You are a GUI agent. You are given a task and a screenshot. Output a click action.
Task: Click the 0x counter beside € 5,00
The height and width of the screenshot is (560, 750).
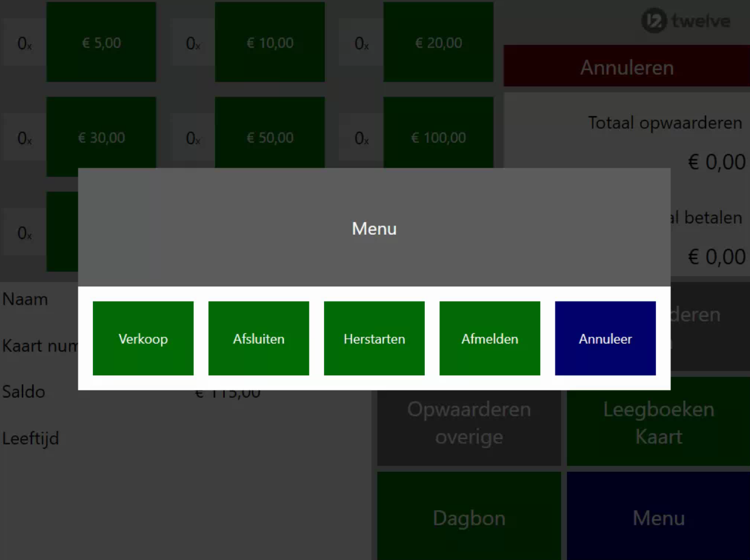coord(24,43)
